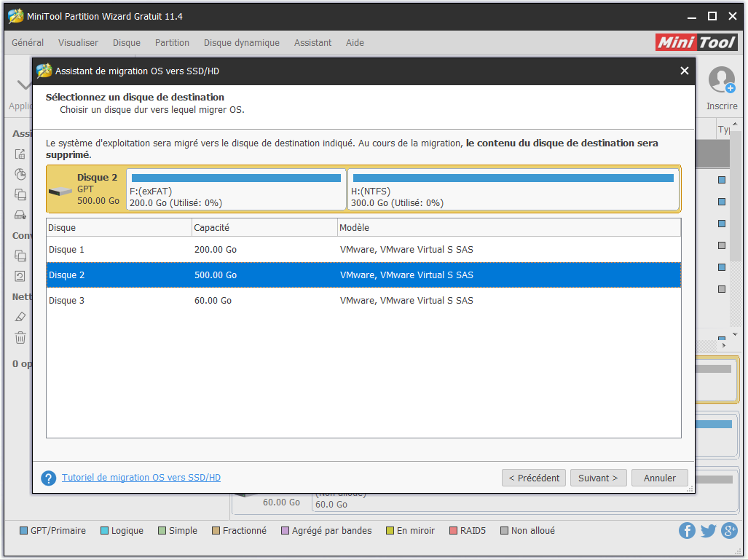Screen dimensions: 748x560
Task: Click the MiniTool logo
Action: click(x=696, y=42)
